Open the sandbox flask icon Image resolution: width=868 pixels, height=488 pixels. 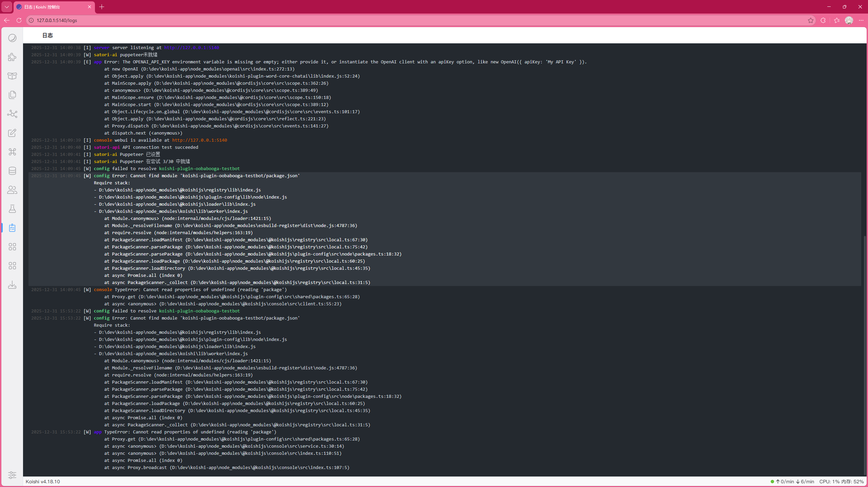click(12, 209)
